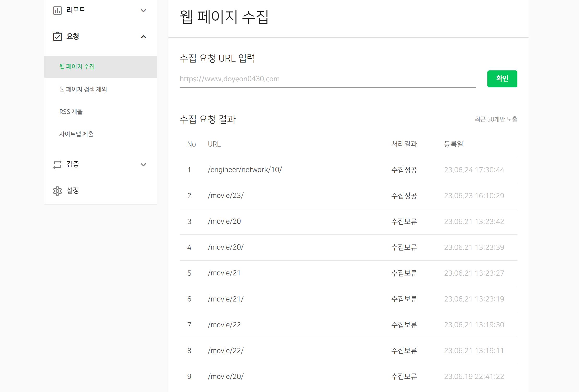
Task: Click the date 23.06.19 22:41:22
Action: 474,376
